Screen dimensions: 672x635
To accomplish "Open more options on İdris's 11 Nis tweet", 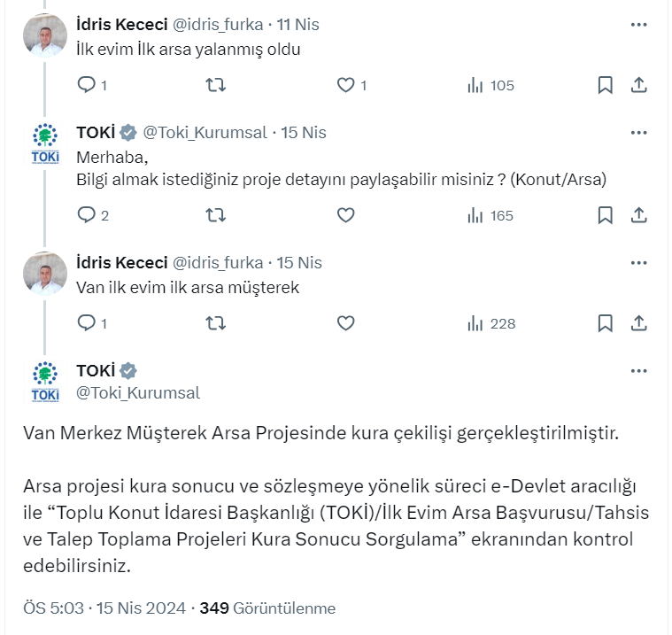I will pos(638,25).
